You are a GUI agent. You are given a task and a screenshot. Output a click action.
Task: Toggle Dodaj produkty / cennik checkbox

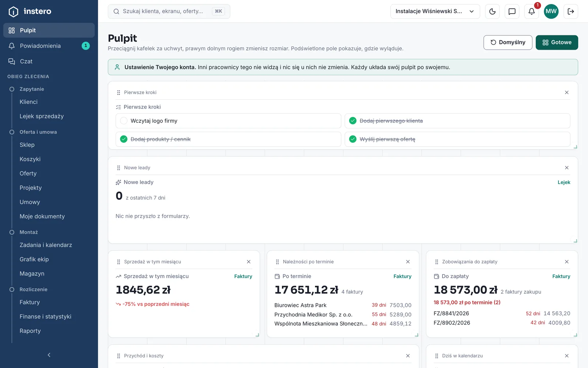pyautogui.click(x=124, y=139)
